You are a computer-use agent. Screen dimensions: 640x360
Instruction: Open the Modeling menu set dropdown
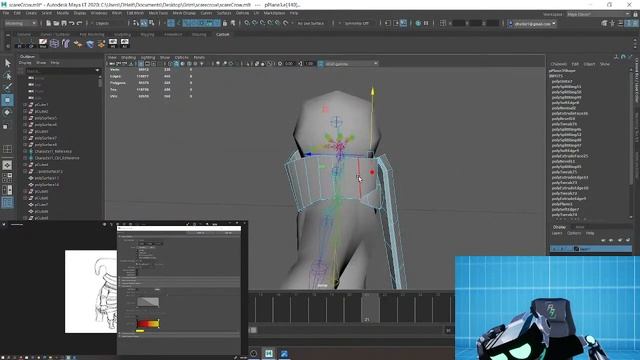(21, 23)
